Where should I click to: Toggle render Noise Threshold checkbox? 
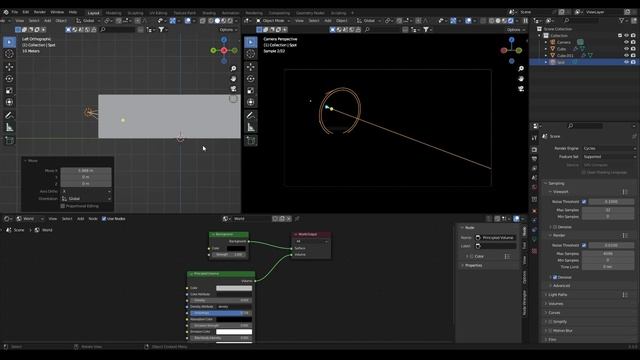point(584,245)
